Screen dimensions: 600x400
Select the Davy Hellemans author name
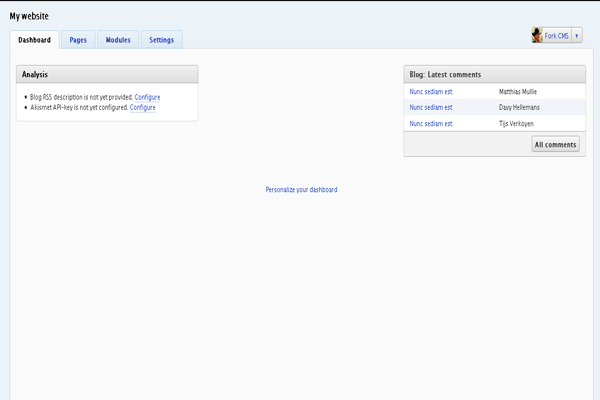click(518, 107)
